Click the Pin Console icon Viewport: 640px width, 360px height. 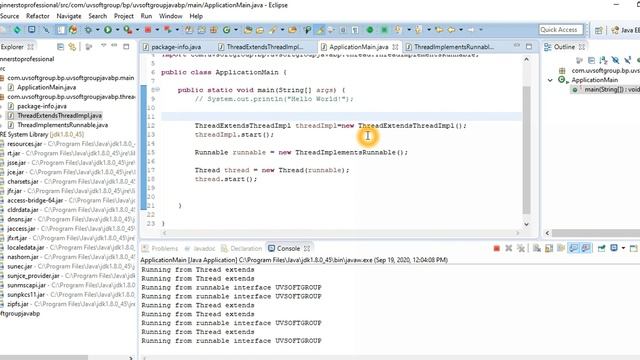point(601,248)
